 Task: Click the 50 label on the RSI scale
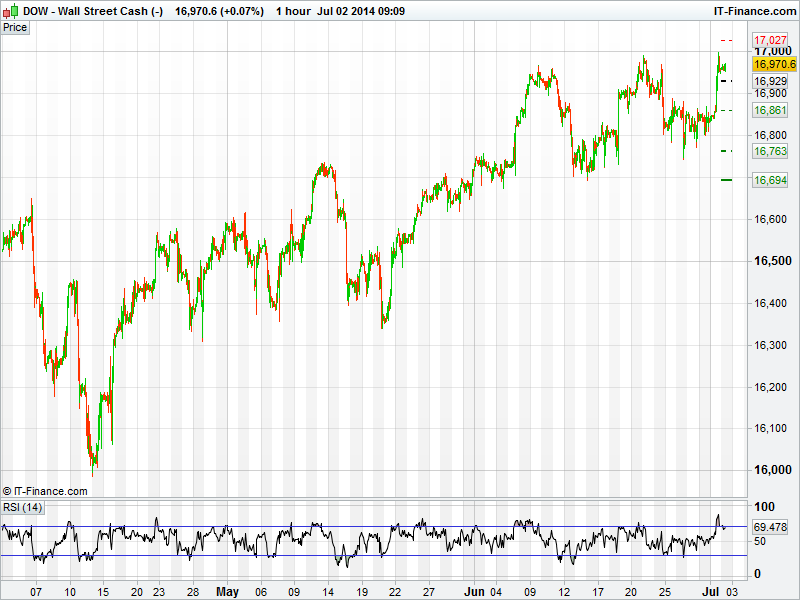pyautogui.click(x=760, y=541)
